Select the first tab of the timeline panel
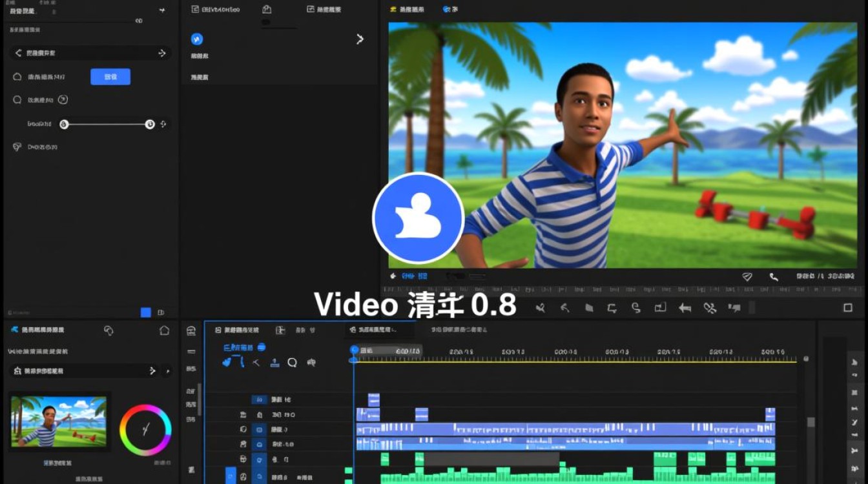868x484 pixels. (x=237, y=330)
